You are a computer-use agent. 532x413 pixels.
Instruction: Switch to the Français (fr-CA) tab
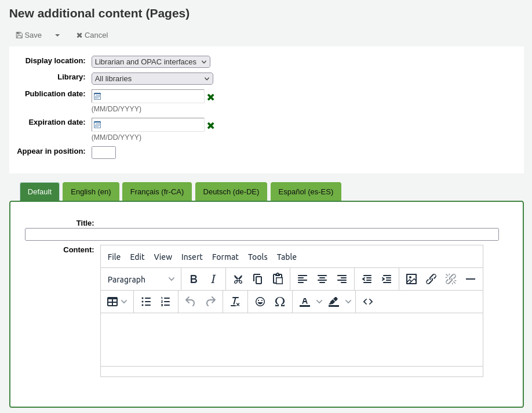tap(157, 192)
